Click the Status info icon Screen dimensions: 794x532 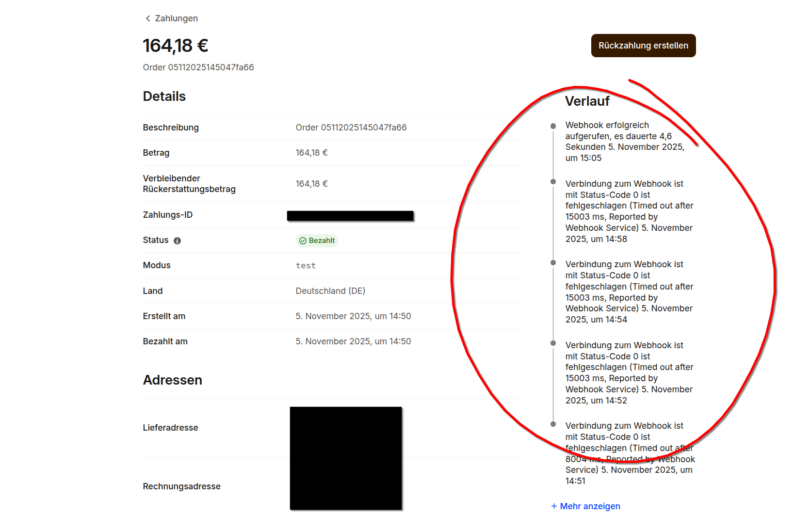point(178,241)
